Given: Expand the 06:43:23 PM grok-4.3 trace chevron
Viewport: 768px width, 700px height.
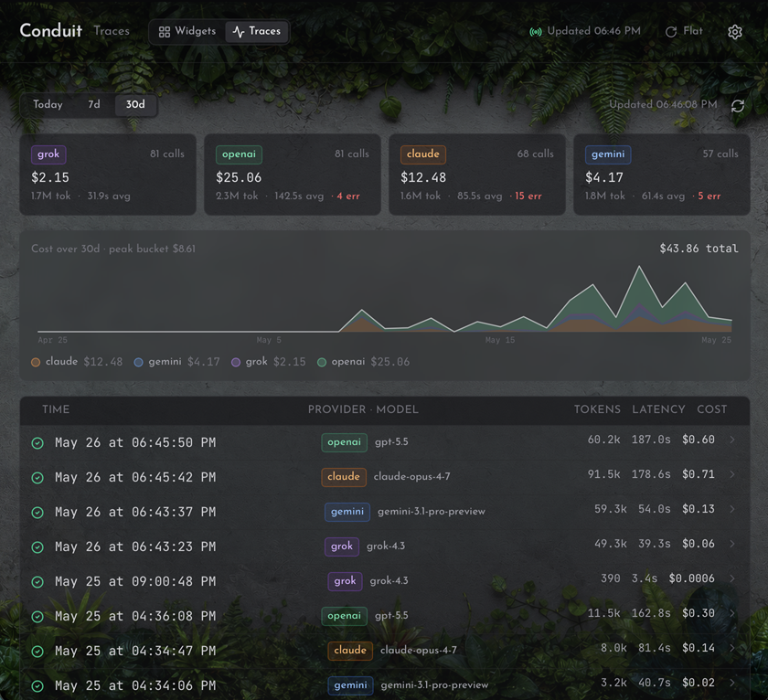Looking at the screenshot, I should [x=732, y=545].
